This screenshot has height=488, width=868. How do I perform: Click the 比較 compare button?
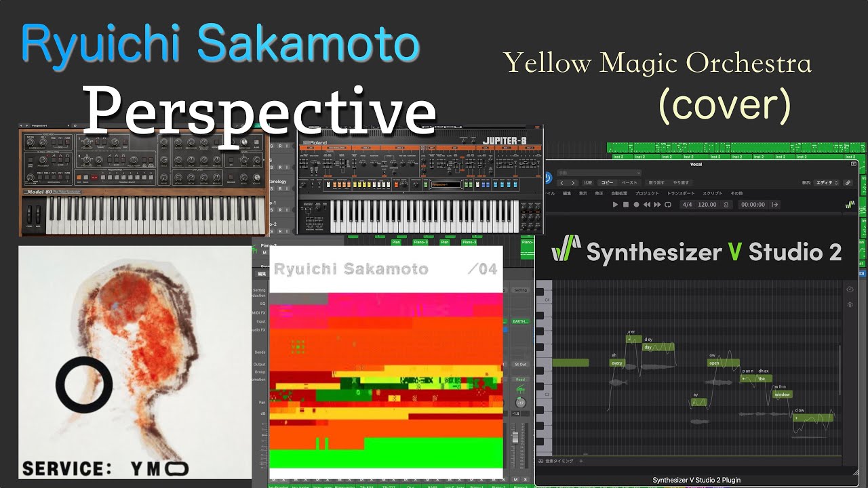[x=588, y=182]
